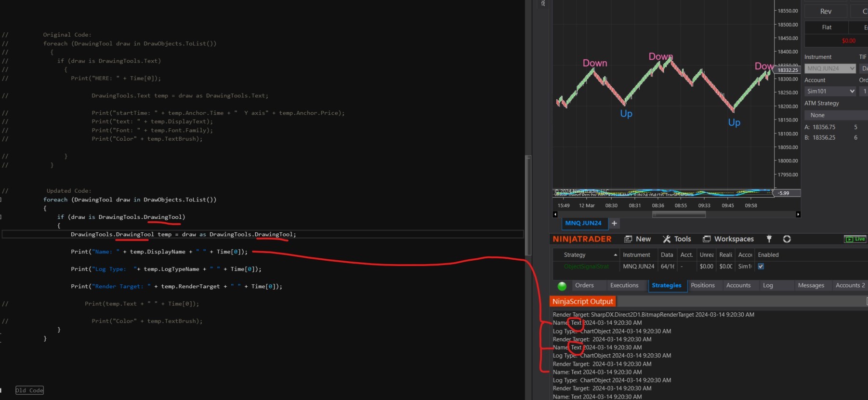Click the Strategy column sort arrow

(x=615, y=255)
